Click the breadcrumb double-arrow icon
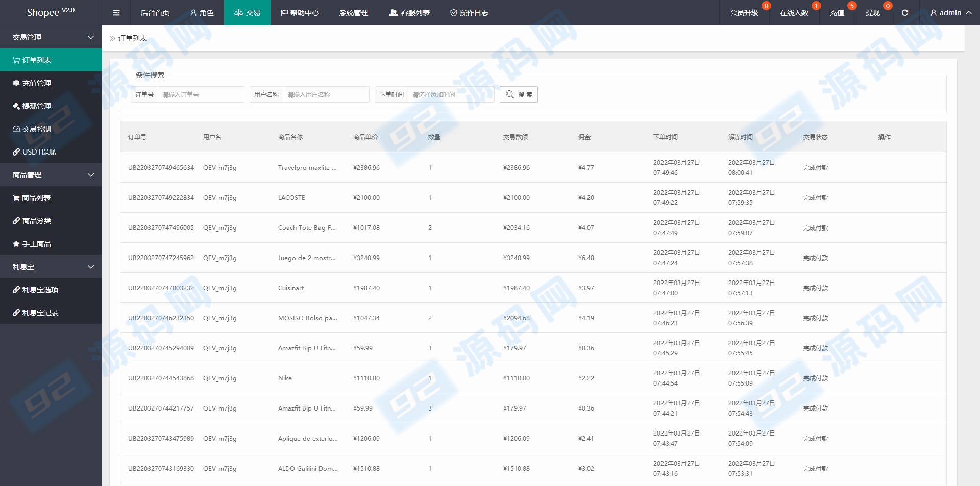Image resolution: width=980 pixels, height=486 pixels. click(113, 38)
